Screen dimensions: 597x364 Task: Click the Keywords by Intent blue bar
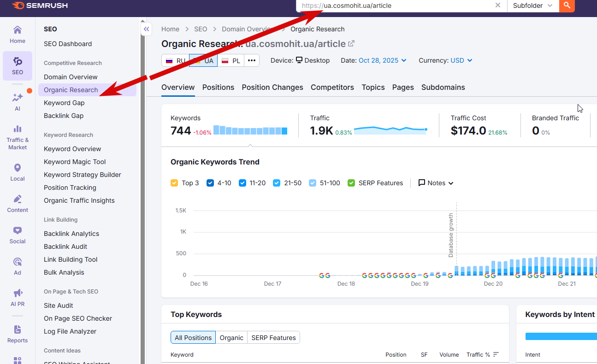[561, 337]
